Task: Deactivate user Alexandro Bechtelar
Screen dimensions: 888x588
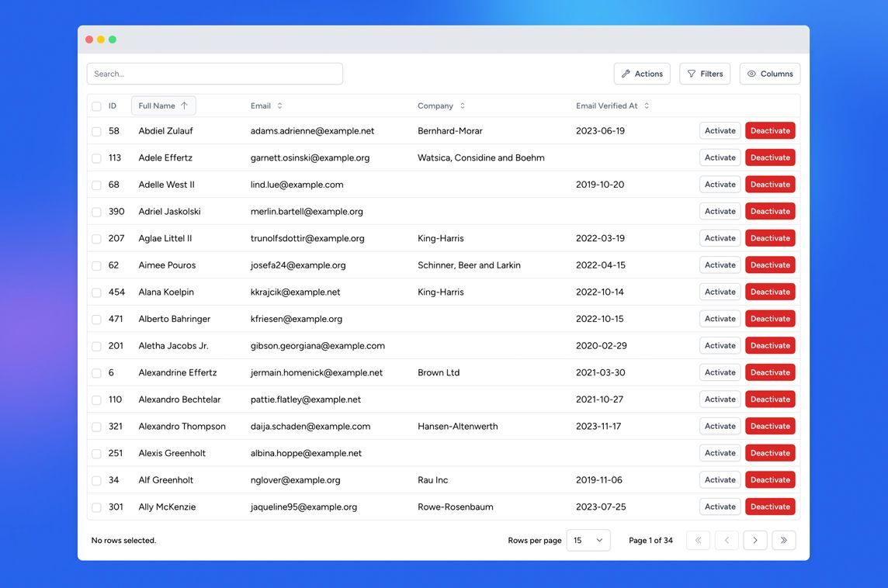Action: tap(770, 399)
